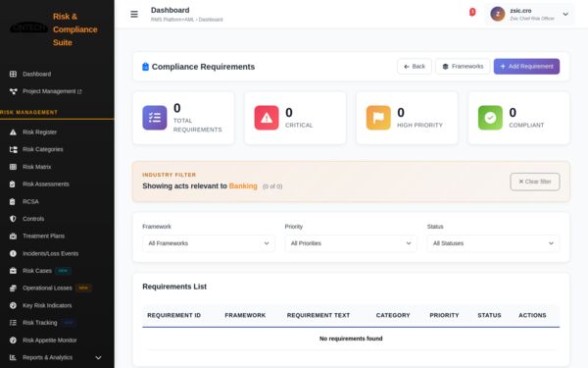Click Add Requirement button
This screenshot has width=588, height=368.
pos(526,67)
